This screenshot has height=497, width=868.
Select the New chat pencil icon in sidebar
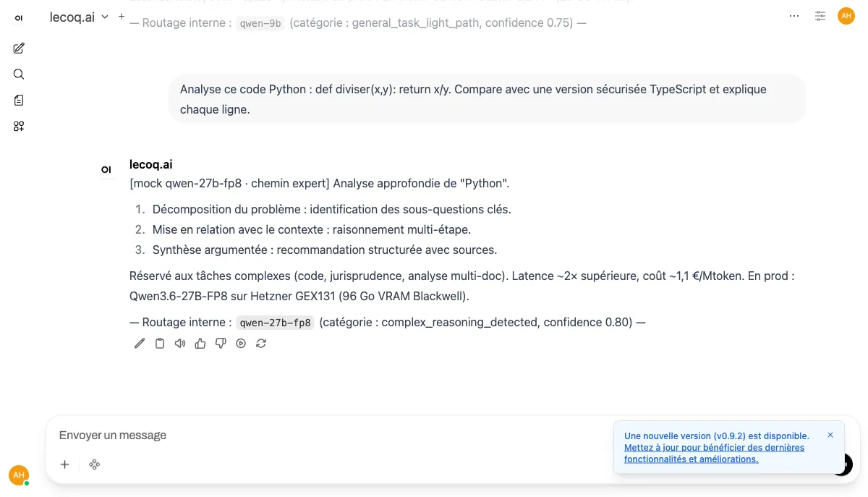pos(18,48)
